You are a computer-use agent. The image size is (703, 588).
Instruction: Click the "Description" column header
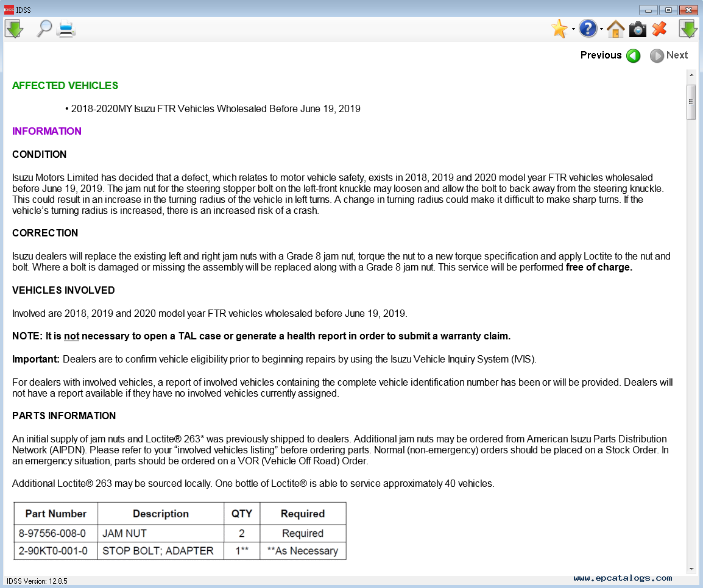click(161, 514)
